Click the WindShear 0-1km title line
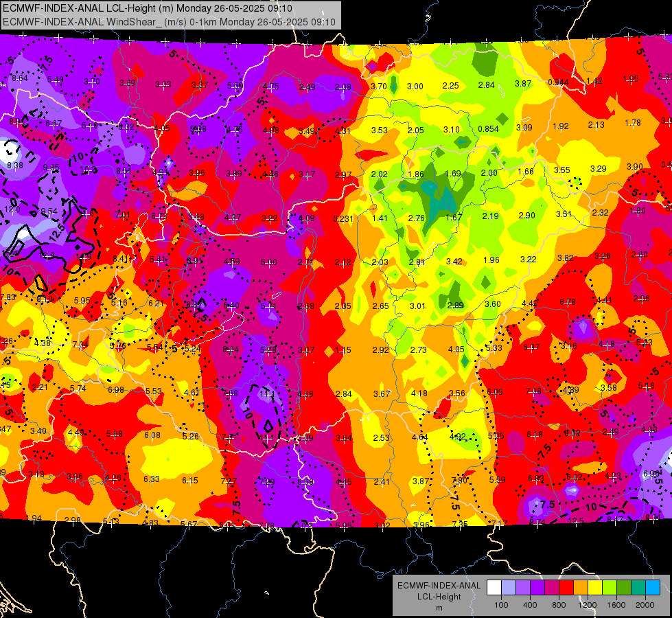672x618 pixels. tap(169, 22)
